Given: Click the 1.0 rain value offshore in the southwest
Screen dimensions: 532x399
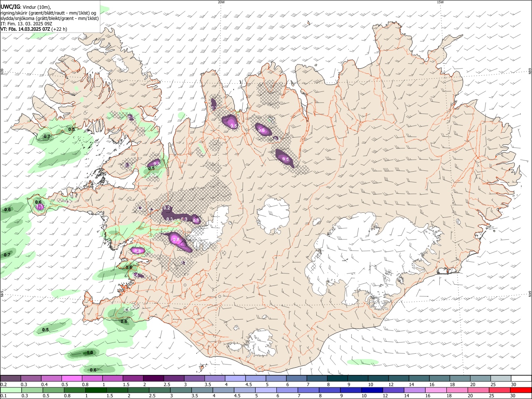Looking at the screenshot, I should click(90, 353).
